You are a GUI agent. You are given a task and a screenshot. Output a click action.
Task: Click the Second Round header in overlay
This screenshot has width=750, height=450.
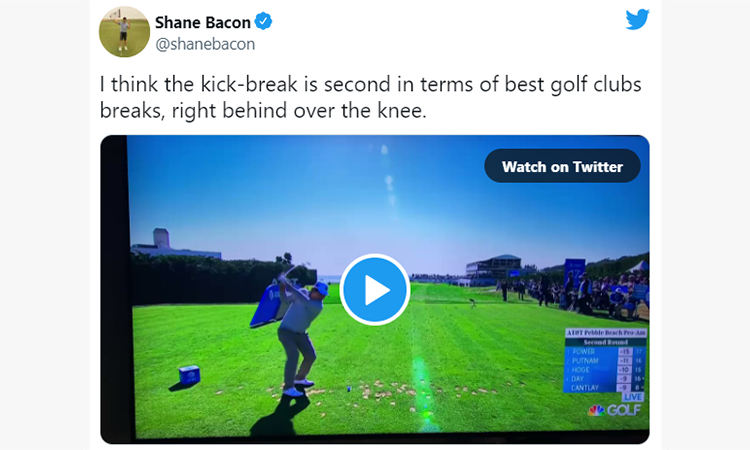(x=605, y=342)
